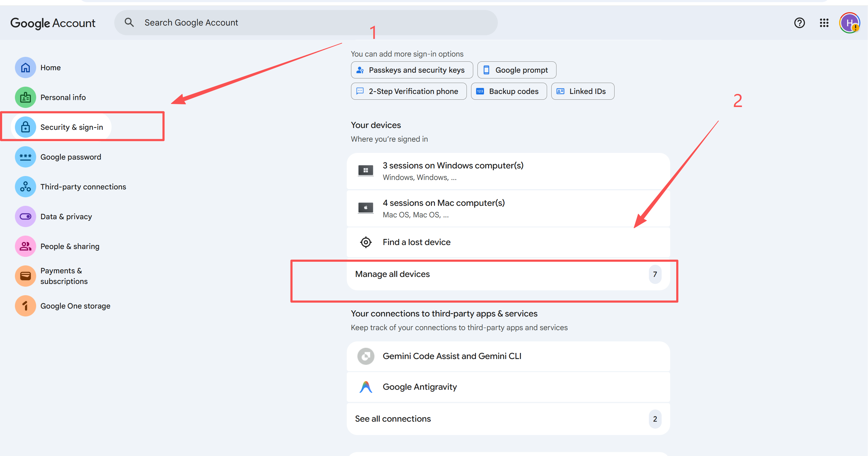Click the Google password asterisks icon
The image size is (868, 456).
(25, 157)
